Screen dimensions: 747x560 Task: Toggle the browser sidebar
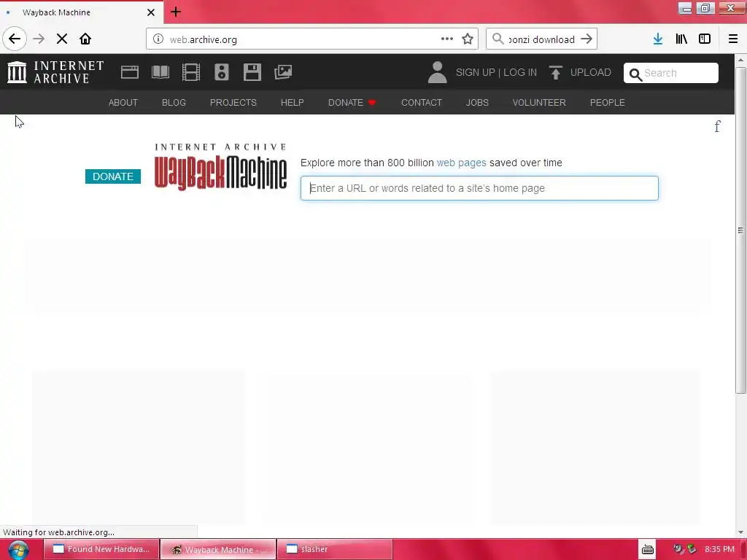[x=705, y=39]
